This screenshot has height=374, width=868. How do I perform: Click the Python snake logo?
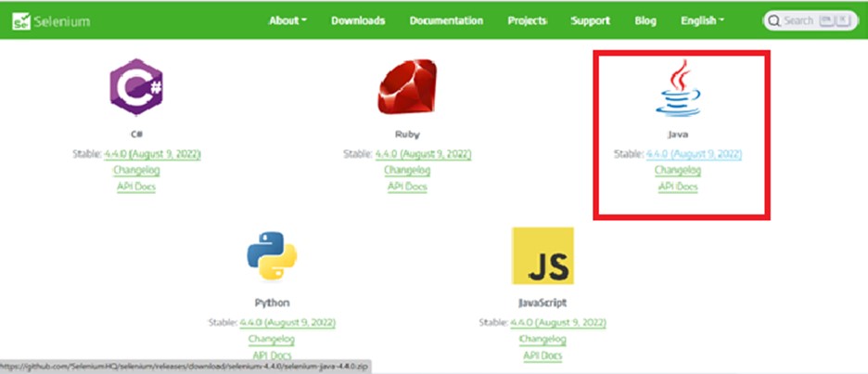pyautogui.click(x=272, y=256)
